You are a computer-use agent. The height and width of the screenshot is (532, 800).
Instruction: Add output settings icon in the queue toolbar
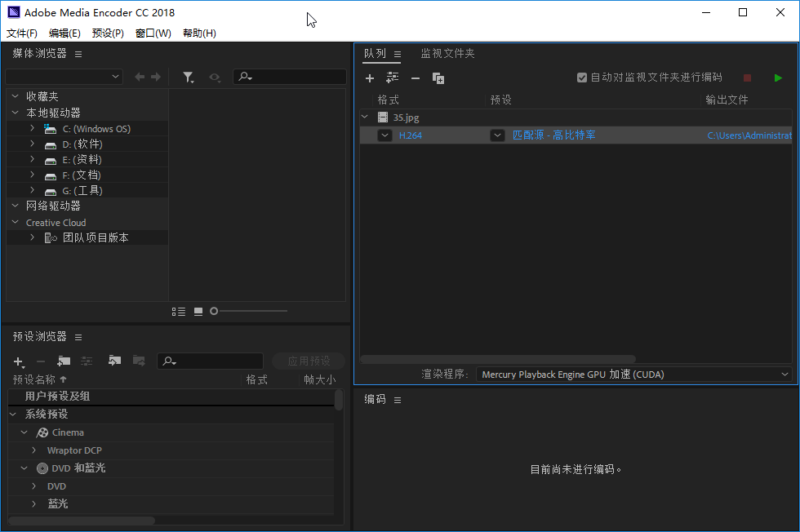tap(393, 78)
